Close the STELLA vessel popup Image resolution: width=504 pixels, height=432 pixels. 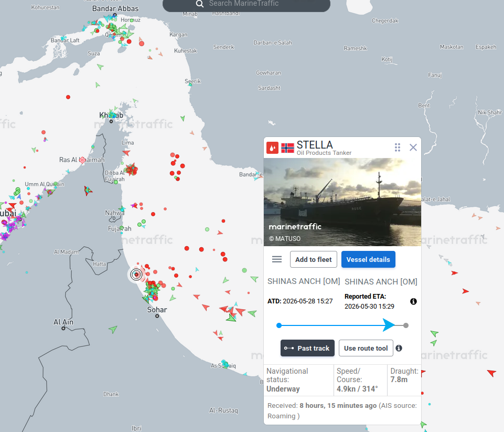click(x=413, y=147)
